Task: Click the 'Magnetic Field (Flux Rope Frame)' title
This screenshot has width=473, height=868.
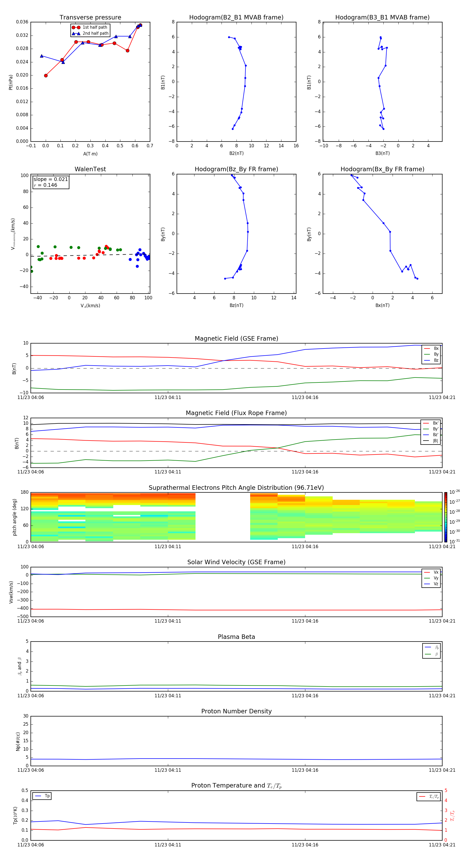Action: [x=236, y=413]
